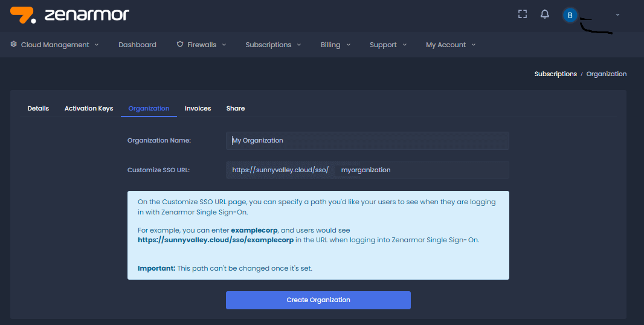Switch to the Invoices tab

pos(198,109)
